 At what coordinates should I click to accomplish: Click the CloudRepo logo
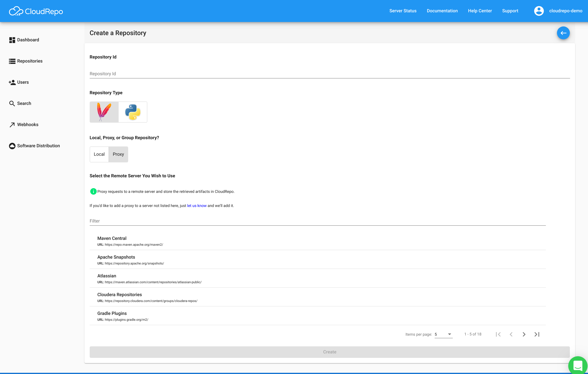pos(36,11)
